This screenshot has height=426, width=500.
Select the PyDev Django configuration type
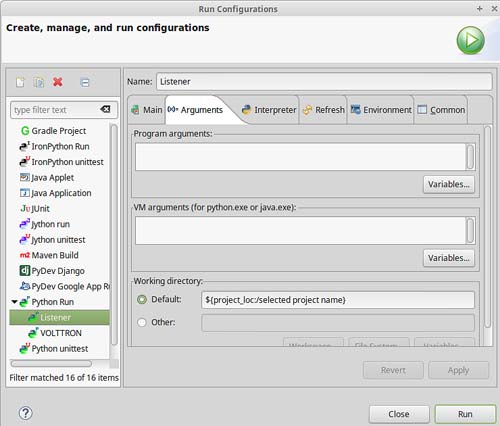[x=52, y=271]
